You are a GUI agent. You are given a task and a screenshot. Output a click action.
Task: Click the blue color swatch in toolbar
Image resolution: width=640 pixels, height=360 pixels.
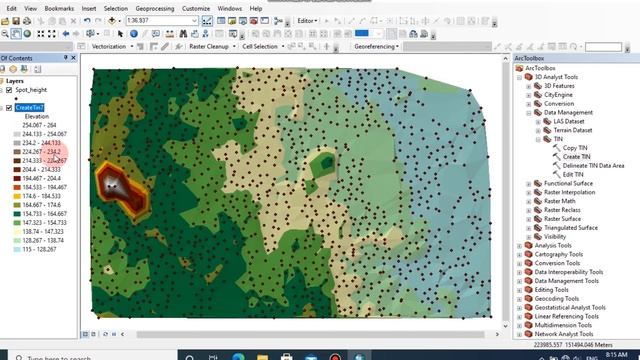362,33
